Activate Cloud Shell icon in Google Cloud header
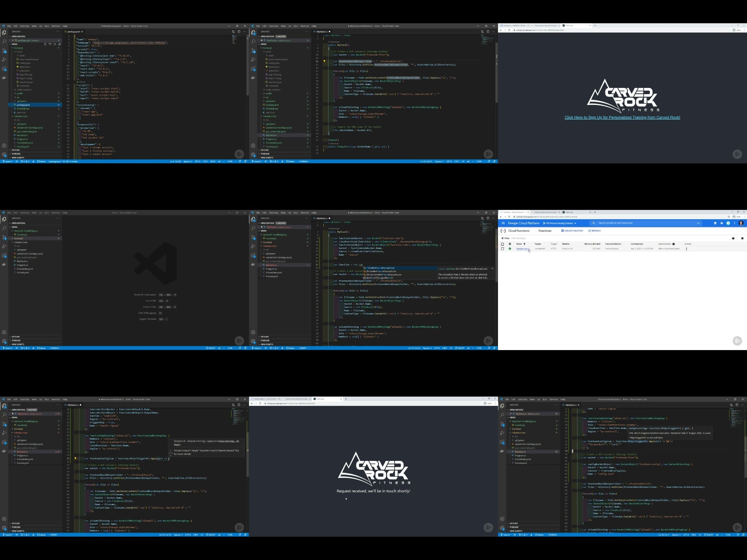 (715, 223)
